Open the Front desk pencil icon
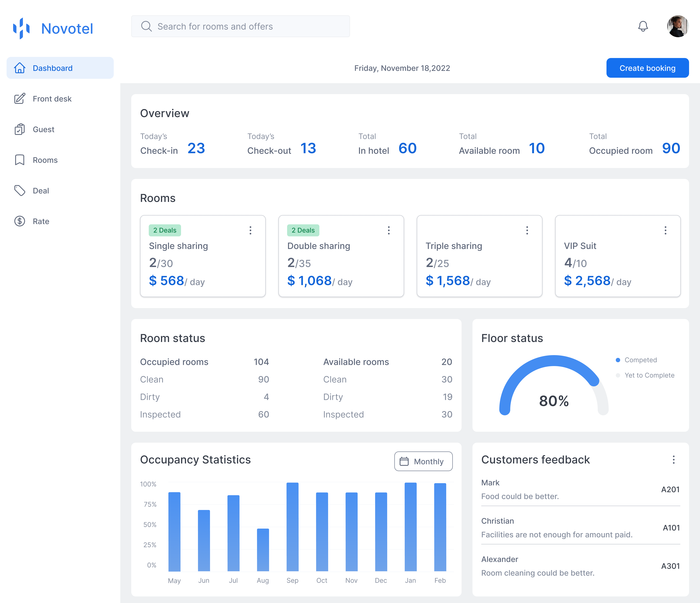The width and height of the screenshot is (700, 603). [x=20, y=99]
